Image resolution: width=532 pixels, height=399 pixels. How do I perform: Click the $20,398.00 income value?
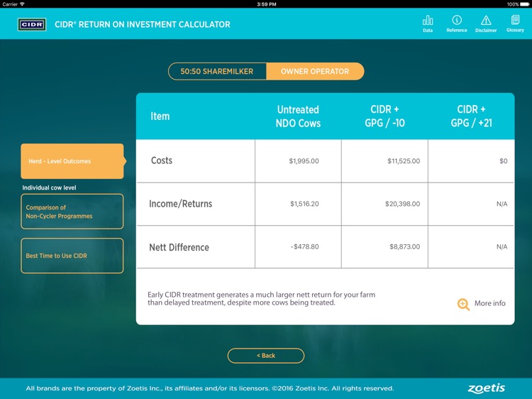pyautogui.click(x=402, y=204)
